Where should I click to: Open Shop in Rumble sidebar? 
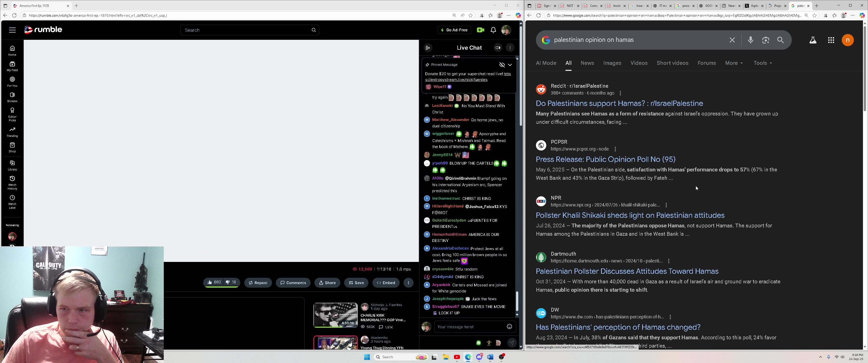12,147
